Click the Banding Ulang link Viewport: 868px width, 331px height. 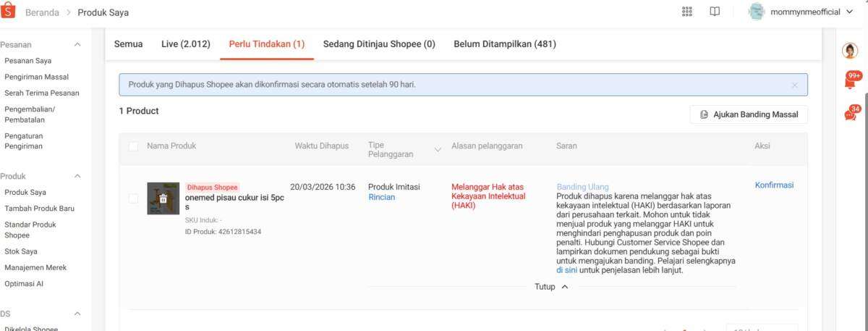pos(582,187)
